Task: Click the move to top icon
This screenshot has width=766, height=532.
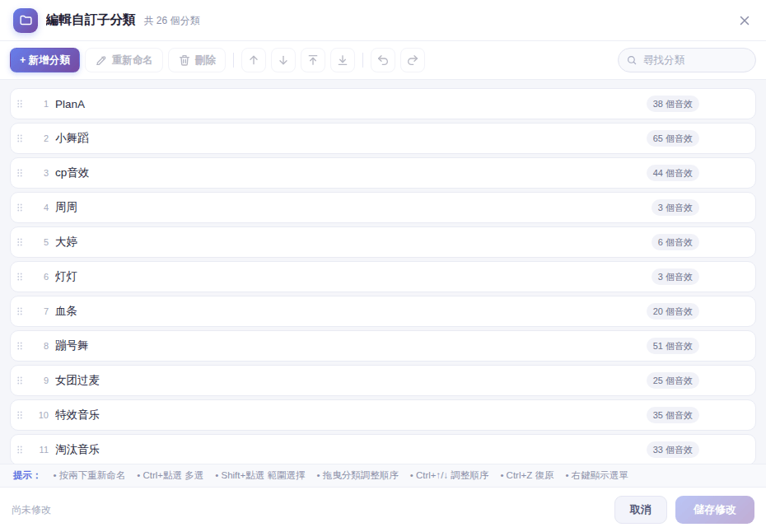Action: pos(313,60)
